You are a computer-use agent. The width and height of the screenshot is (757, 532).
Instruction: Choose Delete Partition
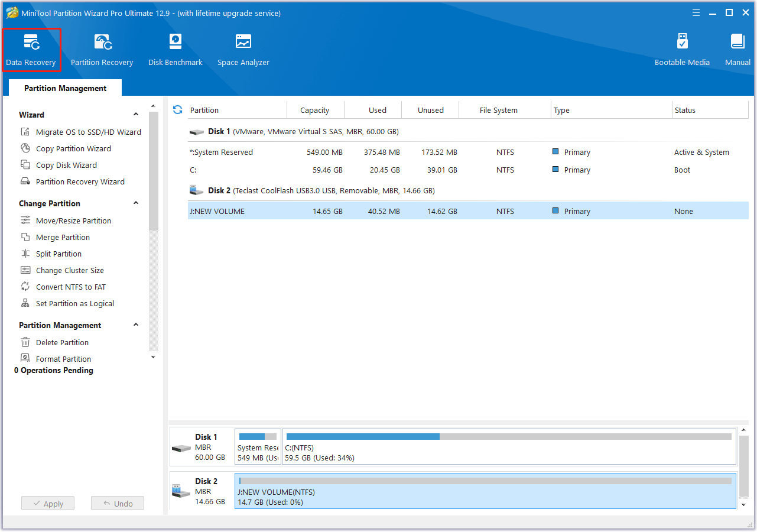(x=55, y=342)
